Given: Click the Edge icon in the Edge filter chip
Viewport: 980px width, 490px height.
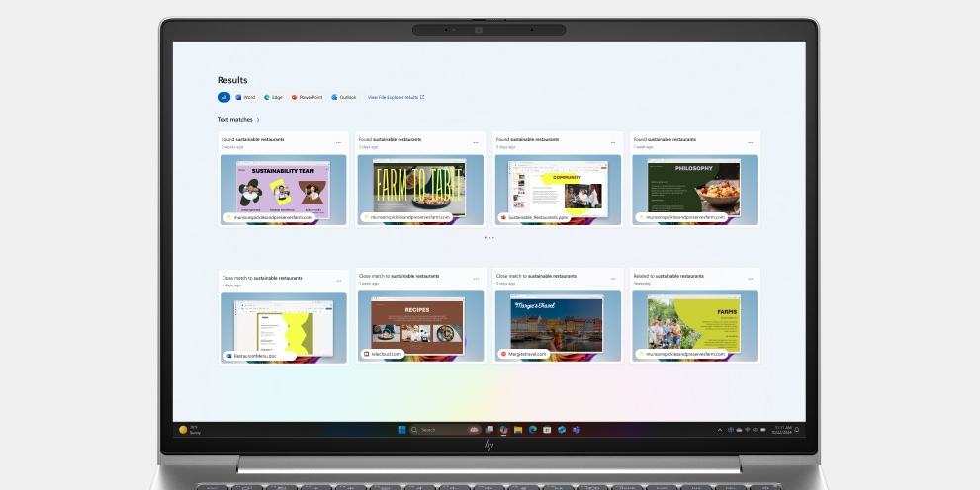Looking at the screenshot, I should click(x=267, y=98).
